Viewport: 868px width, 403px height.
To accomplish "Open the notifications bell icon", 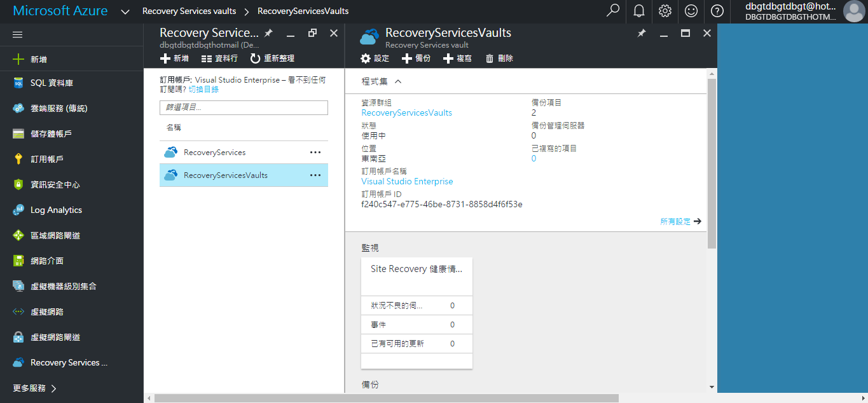I will click(x=638, y=11).
